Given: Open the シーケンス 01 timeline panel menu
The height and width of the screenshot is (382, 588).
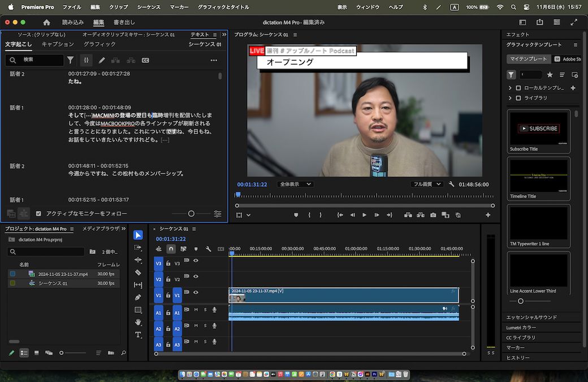Looking at the screenshot, I should point(194,229).
